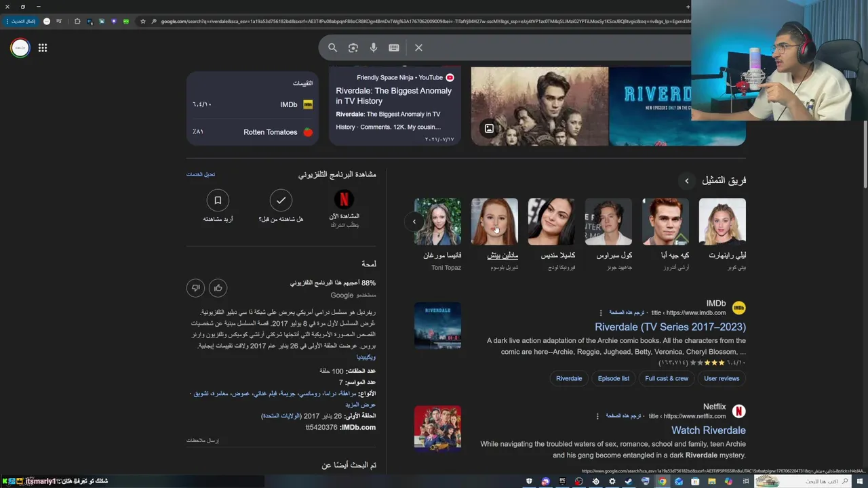This screenshot has height=488, width=868.
Task: Open the Google account avatar
Action: [20, 47]
